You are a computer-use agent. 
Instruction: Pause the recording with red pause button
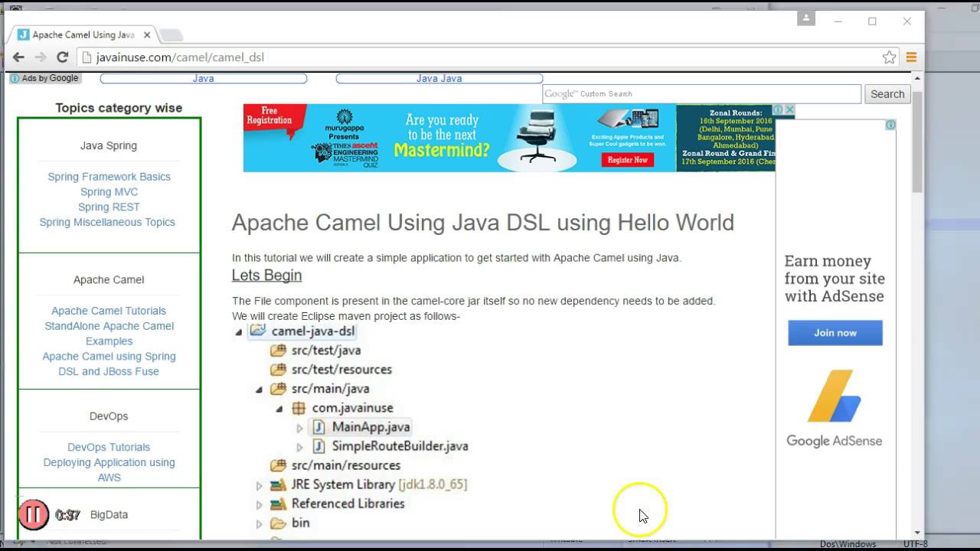34,515
